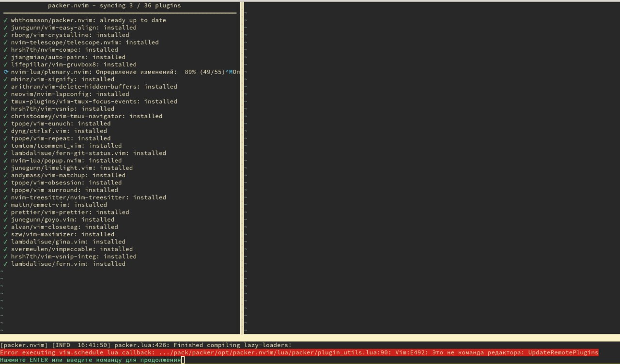Viewport: 620px width, 364px height.
Task: Click the nvim-lua/popup.nvim installed line
Action: point(62,160)
